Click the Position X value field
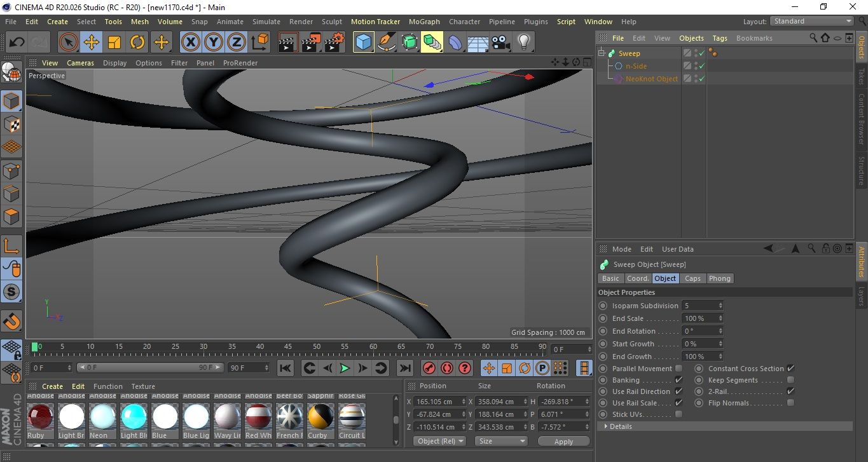868x462 pixels. (439, 402)
